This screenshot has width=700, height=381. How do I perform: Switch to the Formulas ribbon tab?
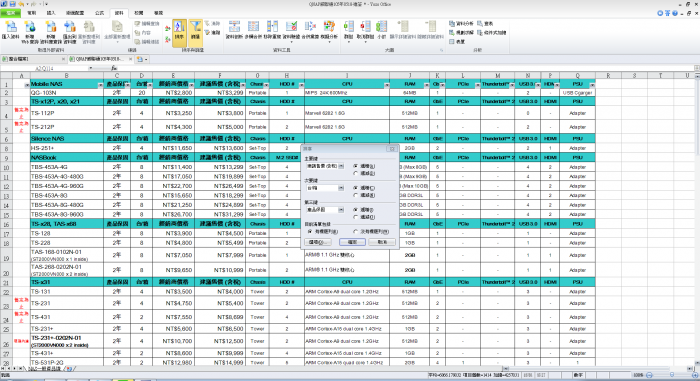click(x=100, y=13)
